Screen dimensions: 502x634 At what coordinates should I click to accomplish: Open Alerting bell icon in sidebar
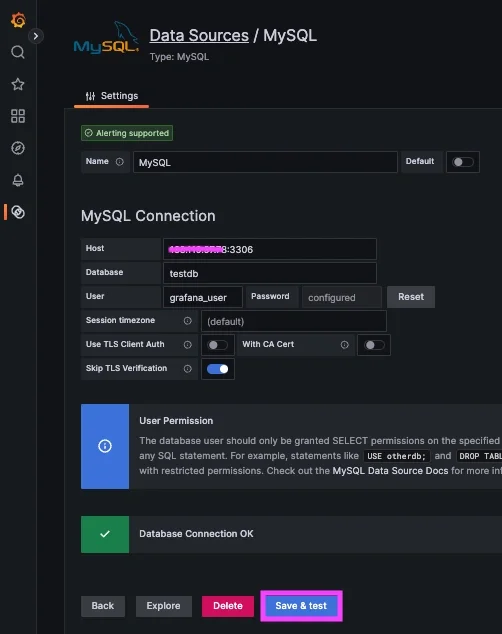[x=18, y=180]
